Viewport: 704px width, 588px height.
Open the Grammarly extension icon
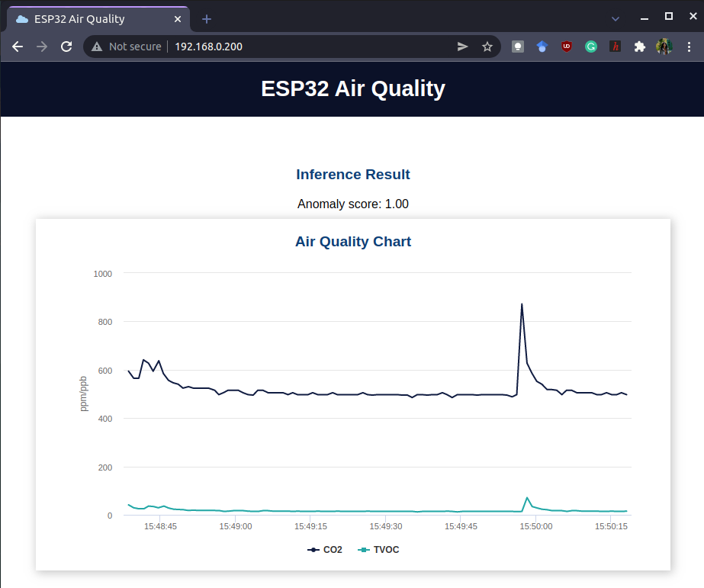[590, 47]
